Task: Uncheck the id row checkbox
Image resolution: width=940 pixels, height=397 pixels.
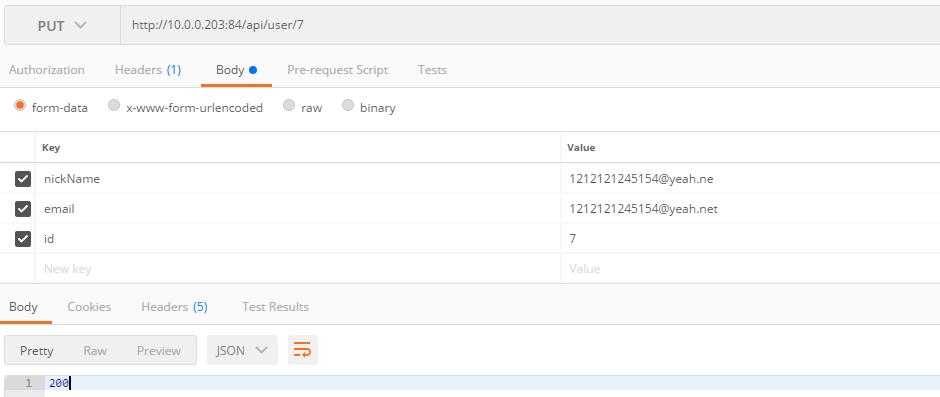Action: [x=23, y=239]
